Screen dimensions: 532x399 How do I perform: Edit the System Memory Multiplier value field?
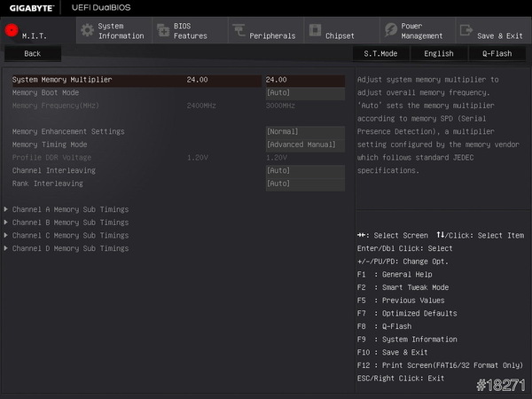[304, 80]
